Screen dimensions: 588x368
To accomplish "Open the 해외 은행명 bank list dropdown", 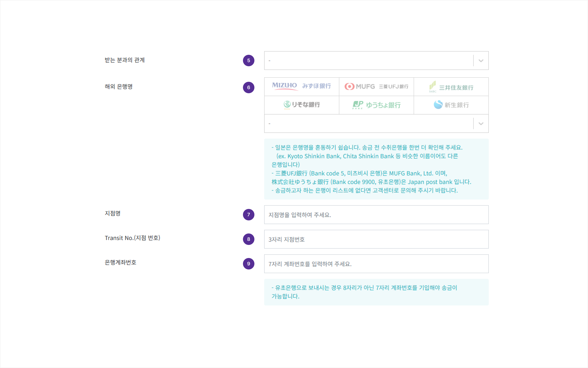I will (376, 123).
